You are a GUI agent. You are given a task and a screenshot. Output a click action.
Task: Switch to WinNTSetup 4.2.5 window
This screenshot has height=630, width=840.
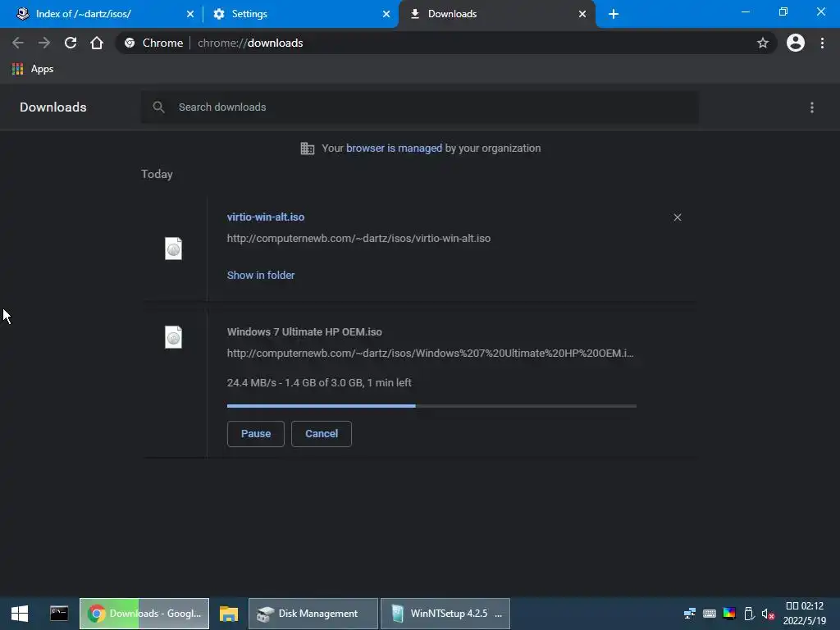[445, 614]
